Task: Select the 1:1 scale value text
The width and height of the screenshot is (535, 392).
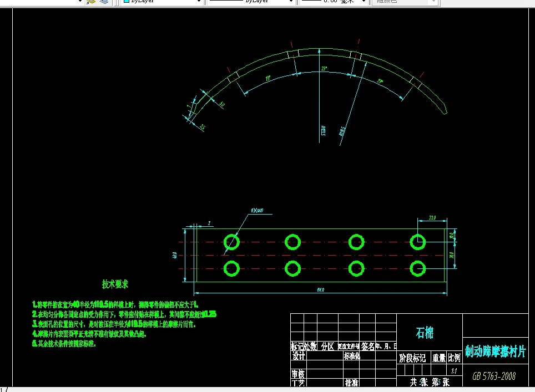Action: [454, 371]
